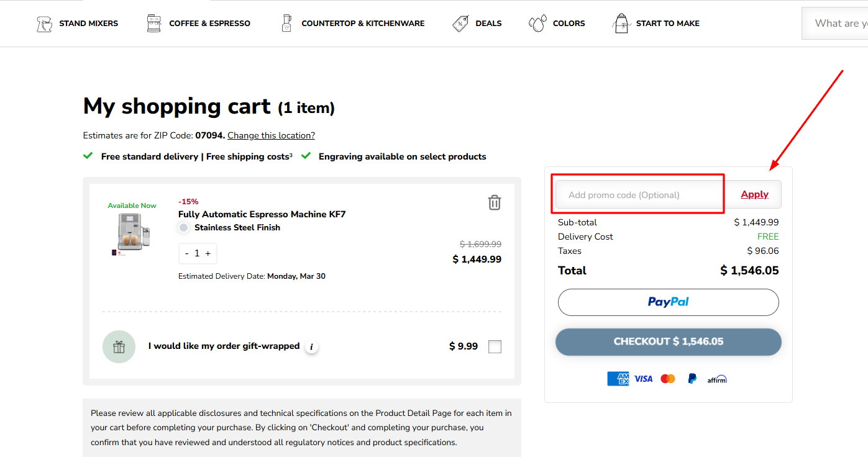Click the Start To Make bag icon
Viewport: 868px width, 465px height.
point(621,23)
